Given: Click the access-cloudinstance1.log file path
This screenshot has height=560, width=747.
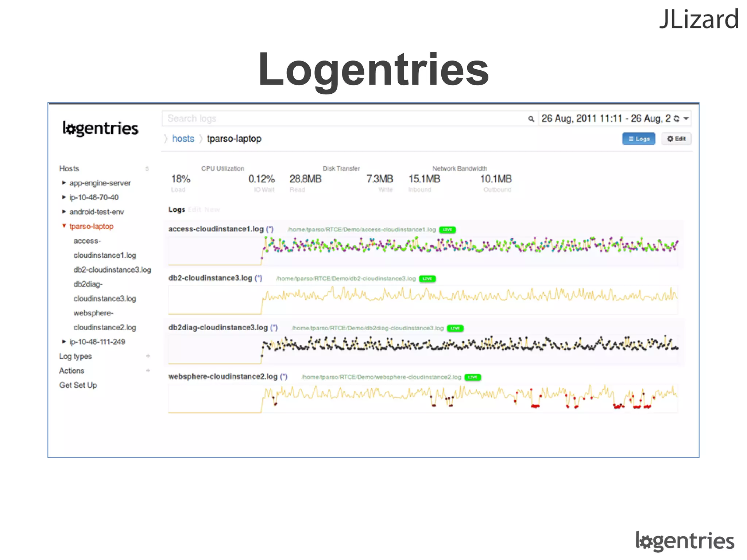Looking at the screenshot, I should [361, 230].
